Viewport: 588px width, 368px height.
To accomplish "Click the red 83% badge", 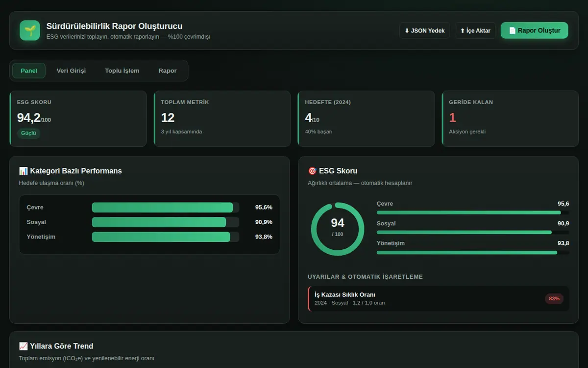I will coord(554,298).
